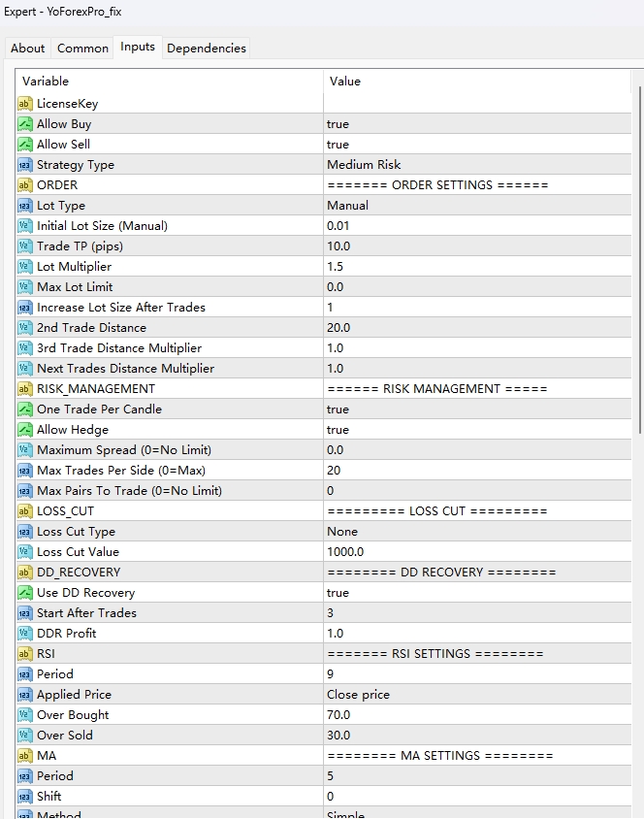This screenshot has height=819, width=644.
Task: Click the Allow Hedge boolean icon
Action: (x=24, y=429)
